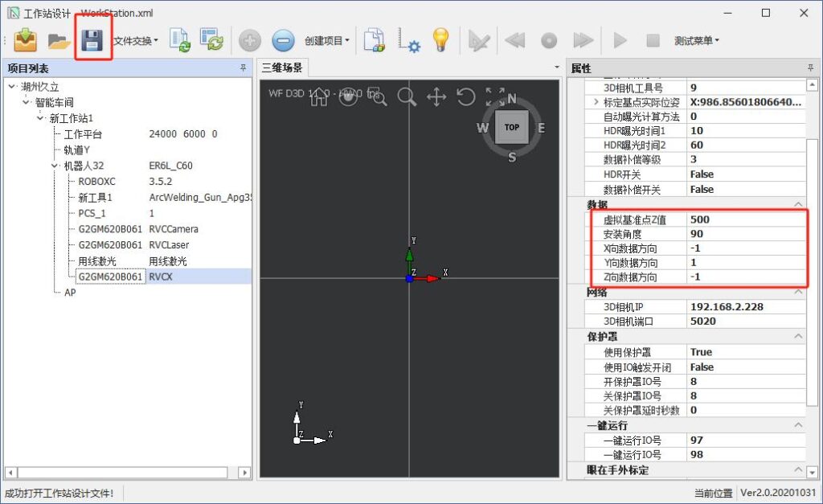
Task: Switch to the 三维场景 tab
Action: pos(281,68)
